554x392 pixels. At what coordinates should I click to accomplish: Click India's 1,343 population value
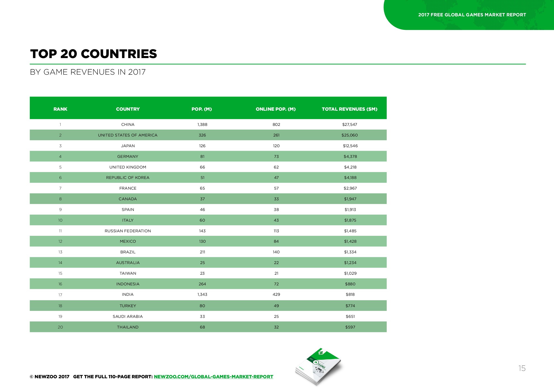click(x=202, y=295)
